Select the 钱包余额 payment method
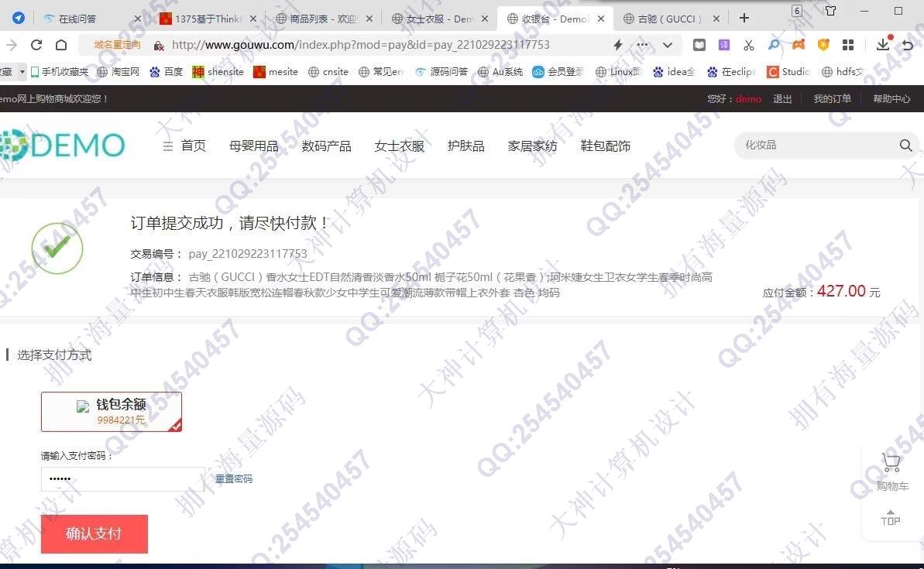The height and width of the screenshot is (569, 924). [112, 412]
